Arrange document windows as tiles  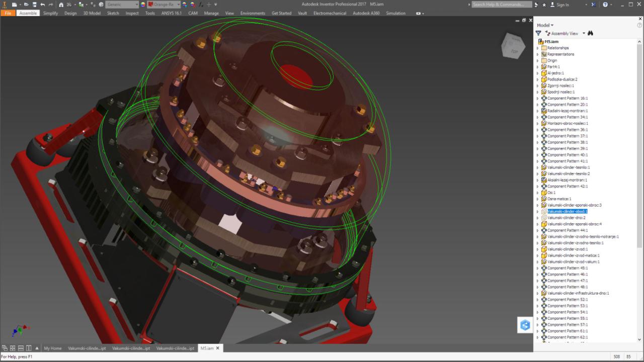click(13, 348)
